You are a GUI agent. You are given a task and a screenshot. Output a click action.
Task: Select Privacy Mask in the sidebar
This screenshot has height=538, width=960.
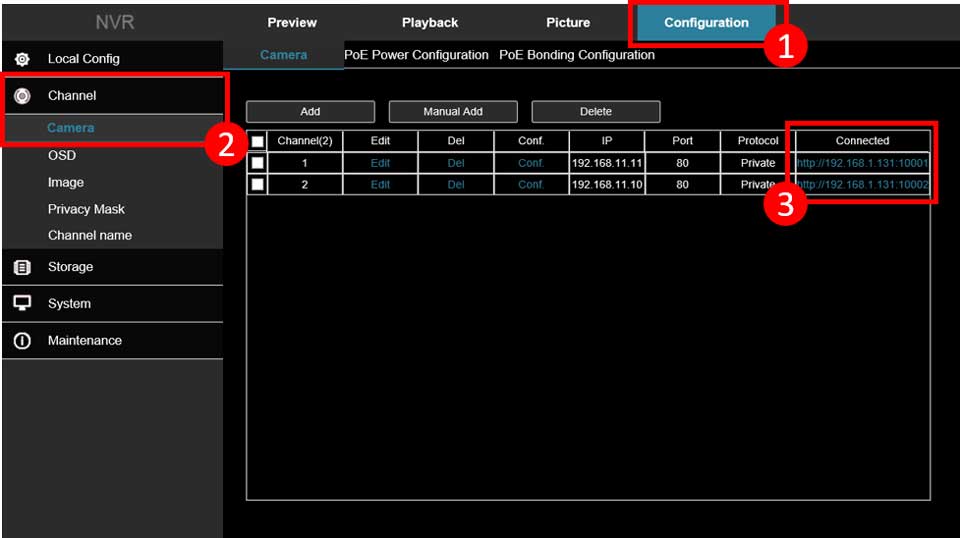tap(86, 209)
